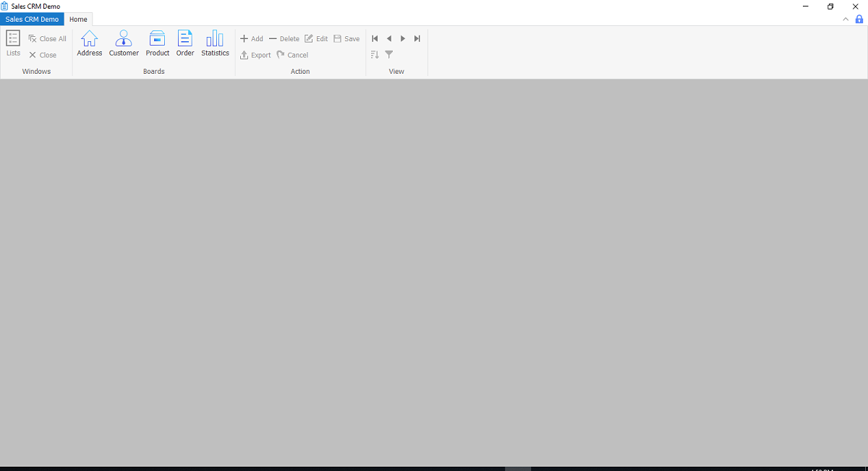Click the Add button
Screen dimensions: 868x471
click(x=252, y=39)
